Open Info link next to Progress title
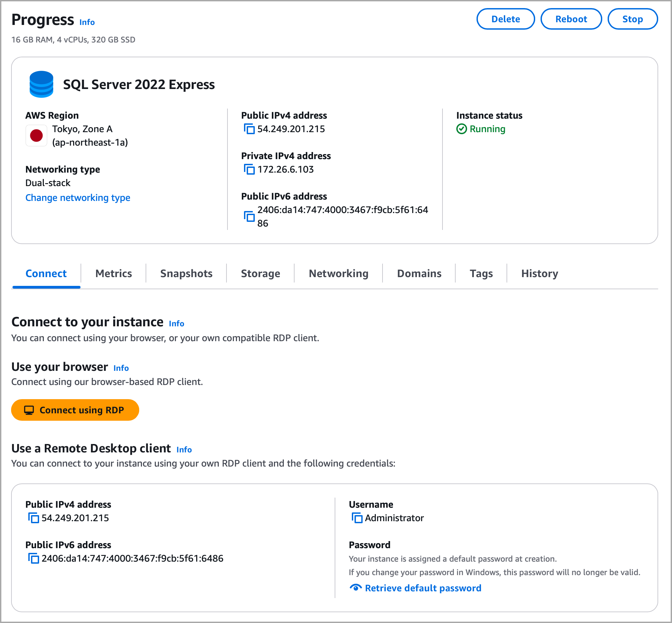Viewport: 672px width, 623px height. point(87,22)
